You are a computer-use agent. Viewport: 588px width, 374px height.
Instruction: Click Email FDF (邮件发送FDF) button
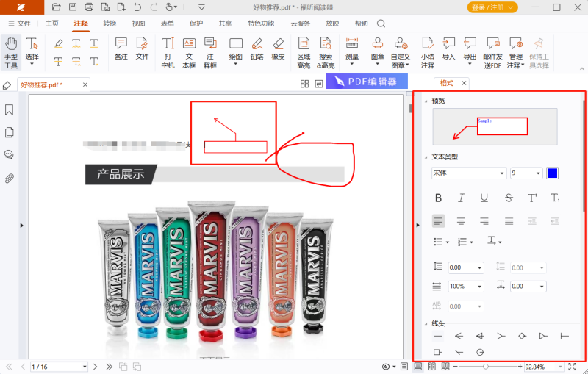(x=492, y=53)
